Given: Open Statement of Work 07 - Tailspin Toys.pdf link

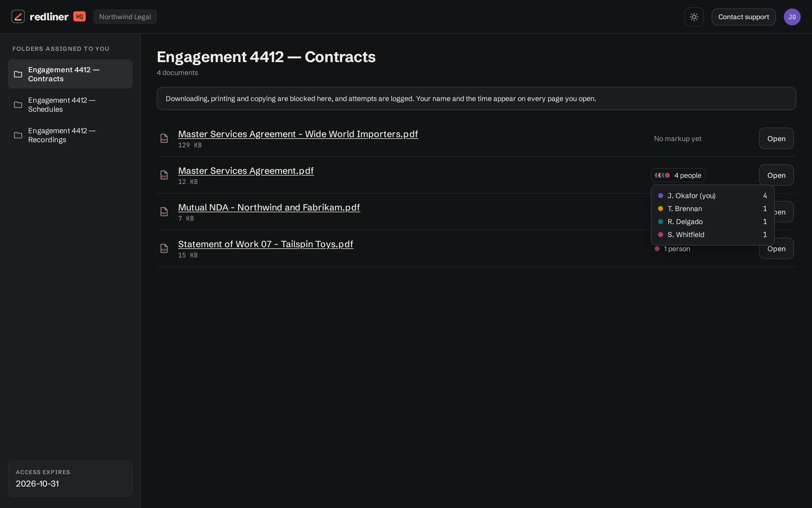Looking at the screenshot, I should pos(266,244).
